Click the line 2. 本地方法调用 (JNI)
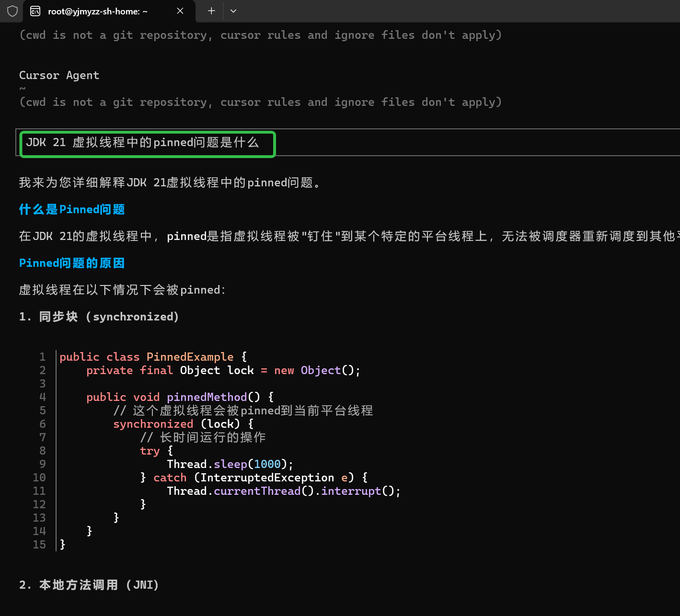The height and width of the screenshot is (616, 680). click(x=89, y=585)
